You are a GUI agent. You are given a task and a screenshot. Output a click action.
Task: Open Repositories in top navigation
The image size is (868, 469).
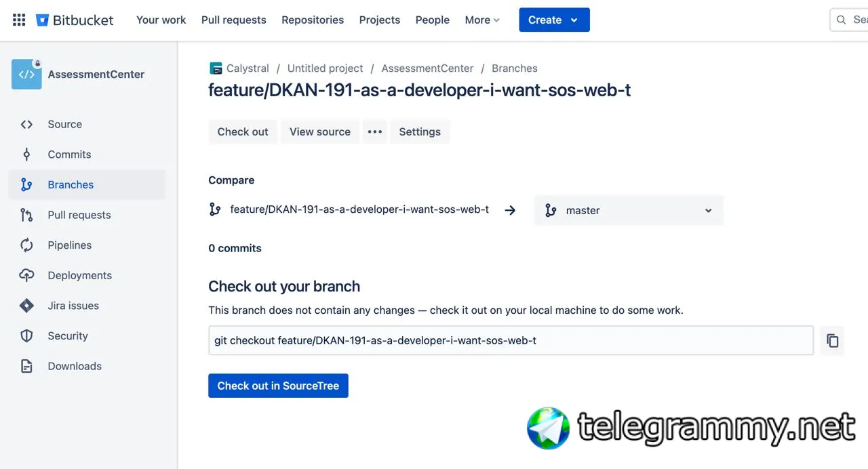pos(313,20)
